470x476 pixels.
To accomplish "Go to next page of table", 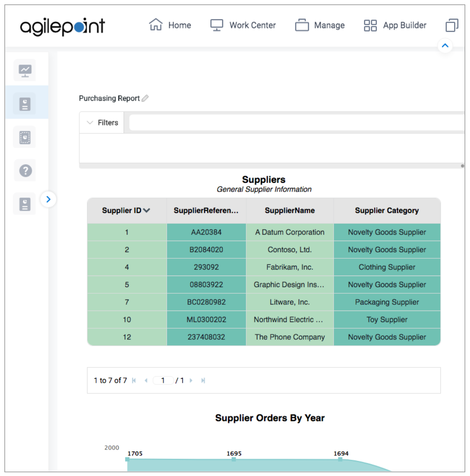I will coord(191,380).
